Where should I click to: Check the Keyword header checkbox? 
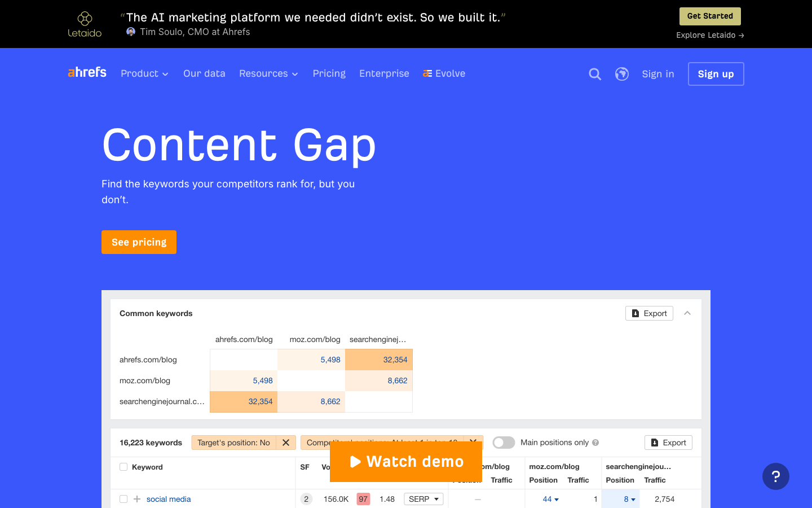tap(123, 467)
